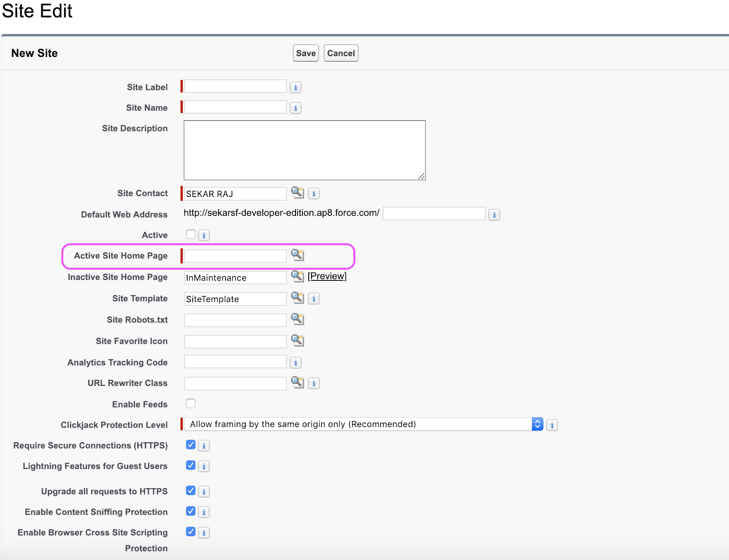Uncheck Require Secure Connections (HTTPS)
This screenshot has width=729, height=560.
(191, 445)
